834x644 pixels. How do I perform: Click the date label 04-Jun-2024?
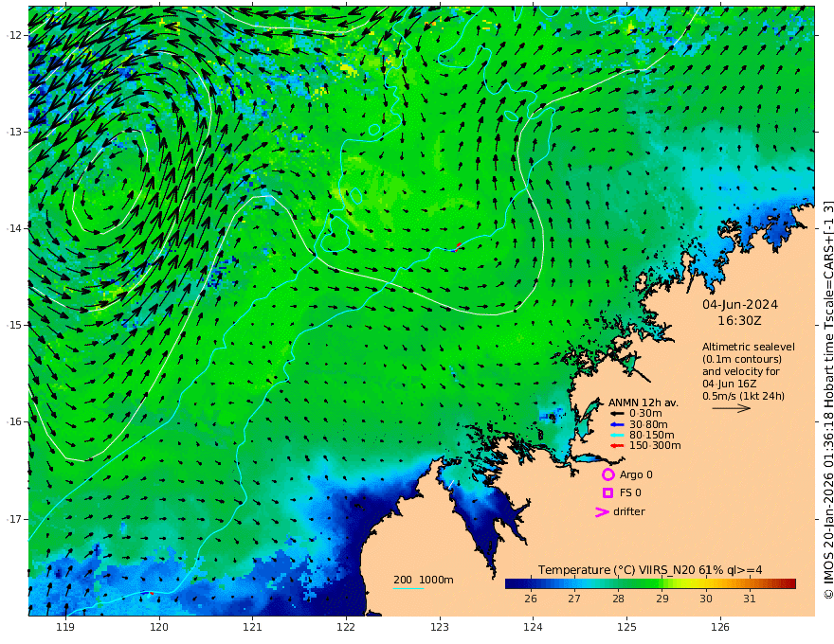coord(740,305)
